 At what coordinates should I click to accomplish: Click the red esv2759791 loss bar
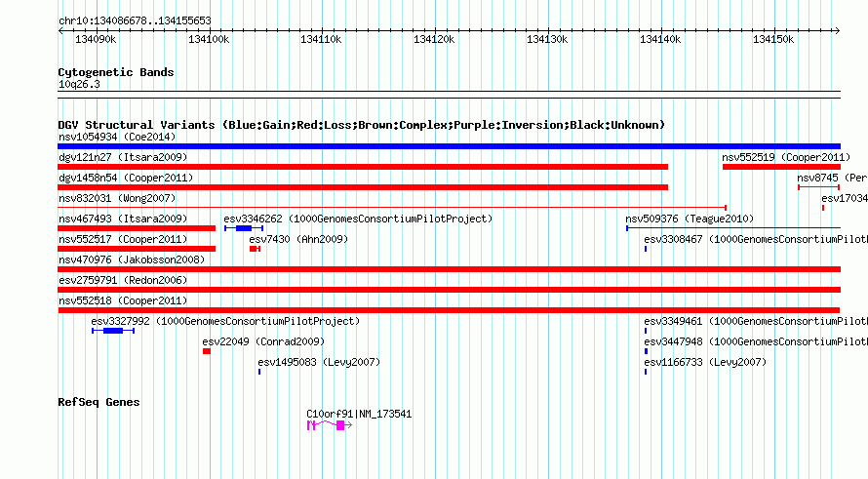[449, 290]
